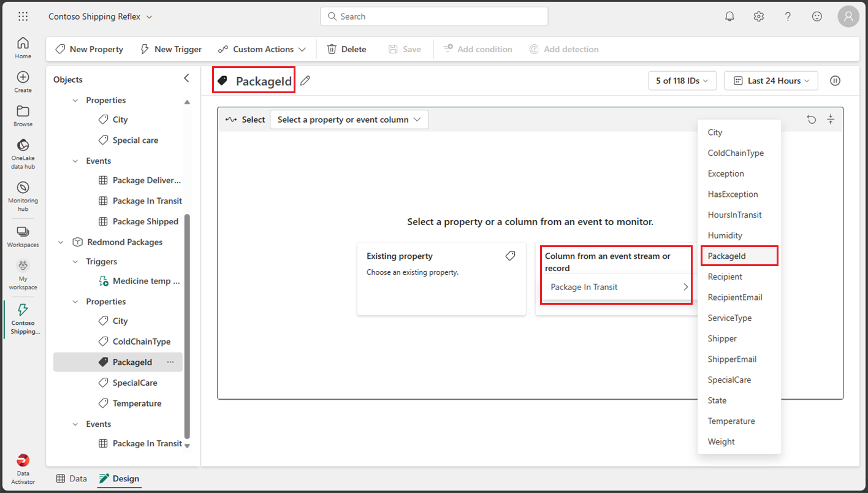This screenshot has height=493, width=868.
Task: Switch to the Design tab
Action: tap(120, 478)
